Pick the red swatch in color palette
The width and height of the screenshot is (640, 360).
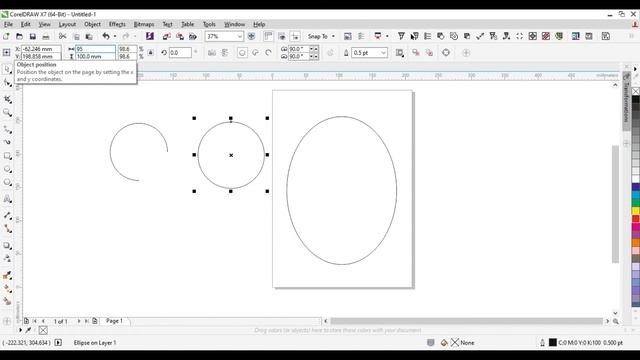point(636,219)
